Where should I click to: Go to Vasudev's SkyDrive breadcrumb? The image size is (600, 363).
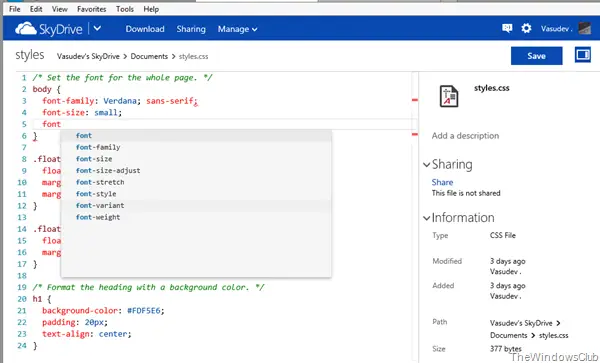coord(88,56)
